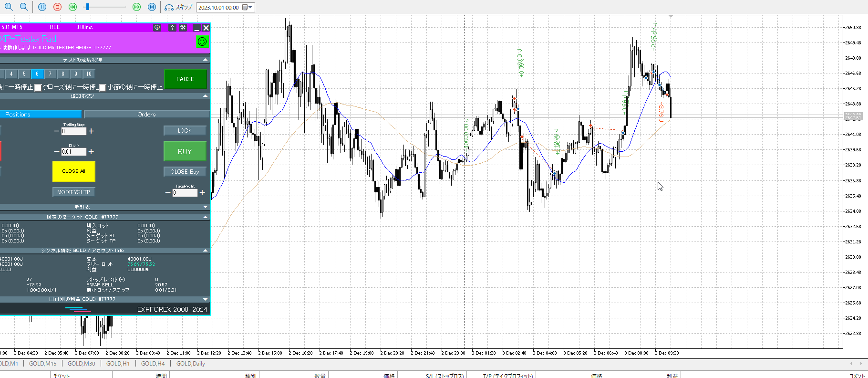Open the TesterPad info icon
The height and width of the screenshot is (378, 868).
pyautogui.click(x=157, y=28)
